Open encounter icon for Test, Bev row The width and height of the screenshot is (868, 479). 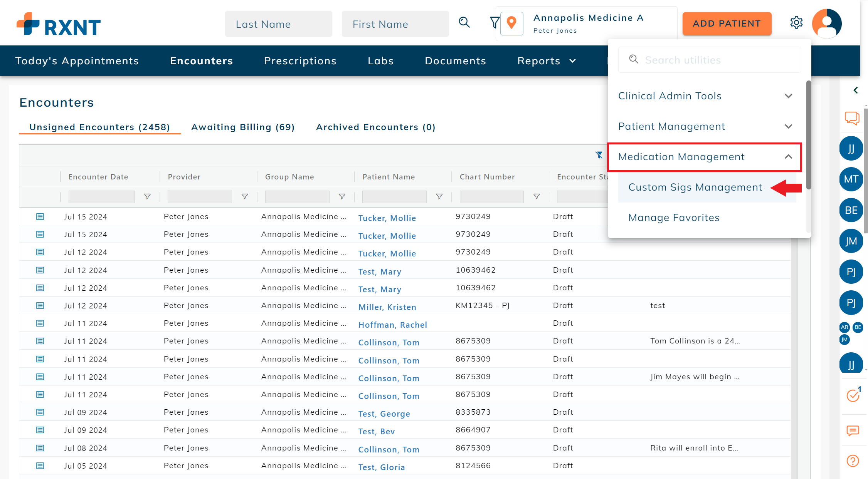[x=40, y=430]
